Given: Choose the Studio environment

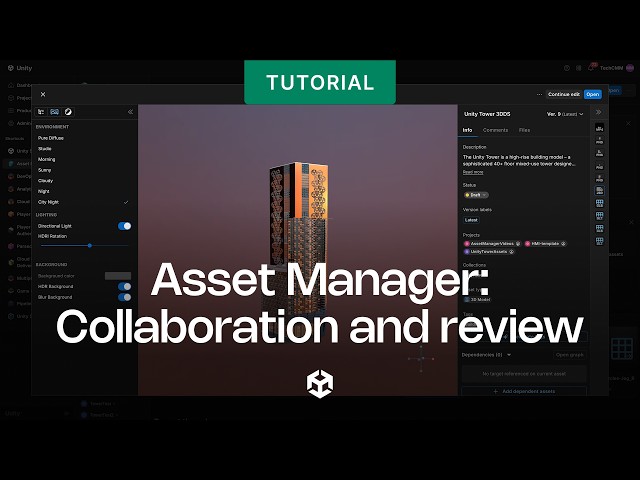Looking at the screenshot, I should pos(45,149).
